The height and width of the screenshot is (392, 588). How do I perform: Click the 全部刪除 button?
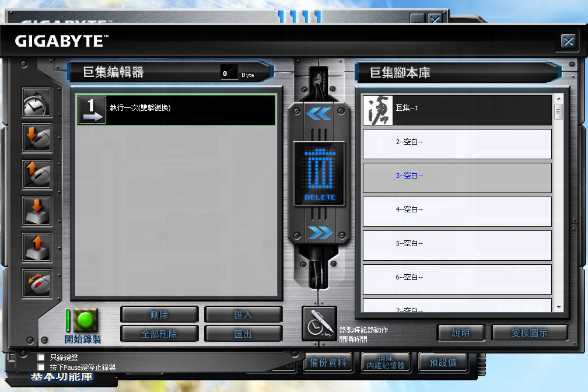[159, 334]
